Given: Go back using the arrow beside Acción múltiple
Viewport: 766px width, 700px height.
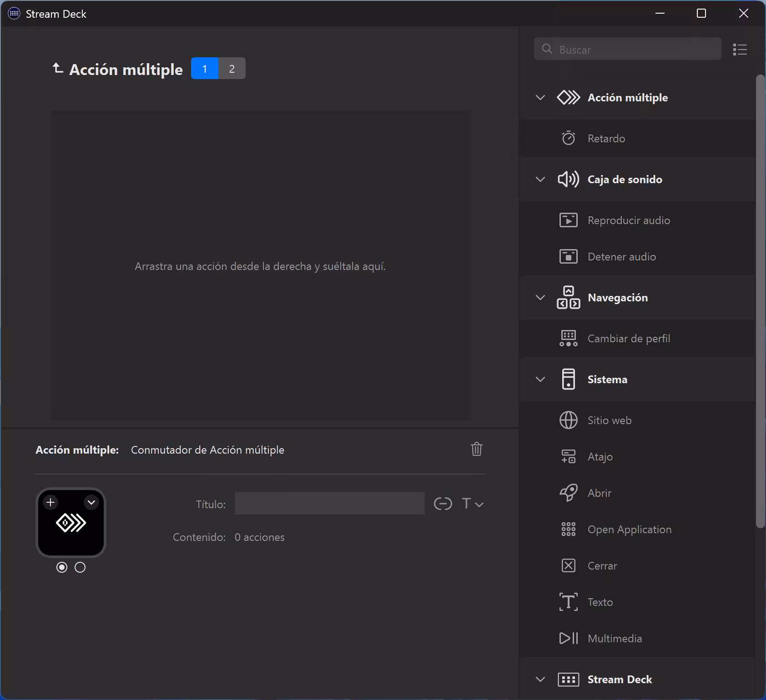Looking at the screenshot, I should (x=57, y=68).
